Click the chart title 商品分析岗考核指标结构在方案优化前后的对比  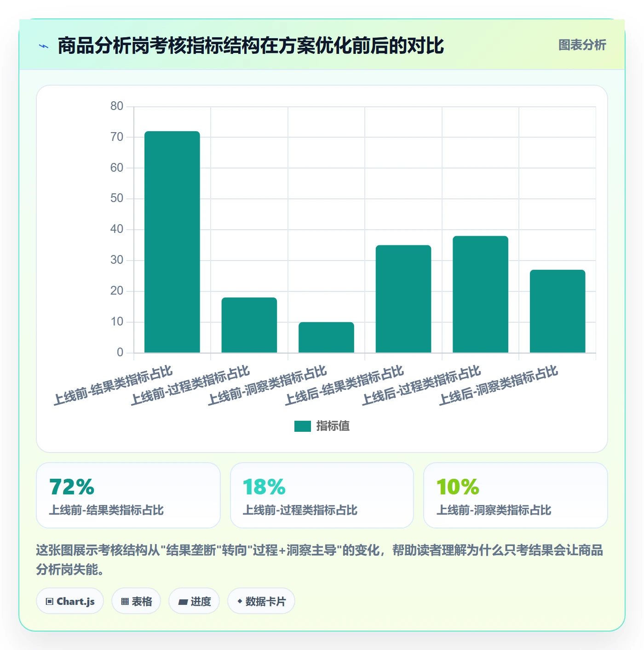(251, 46)
